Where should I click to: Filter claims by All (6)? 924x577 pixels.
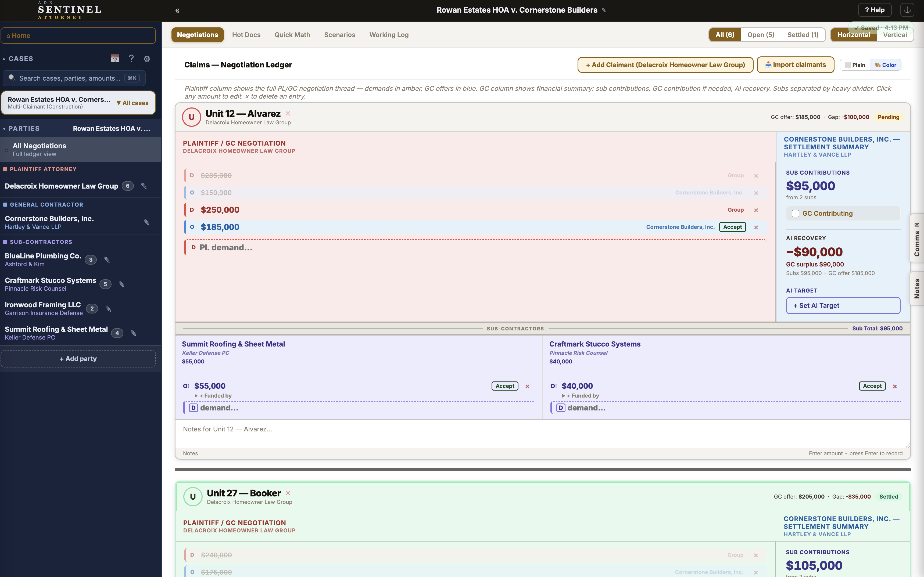point(725,35)
